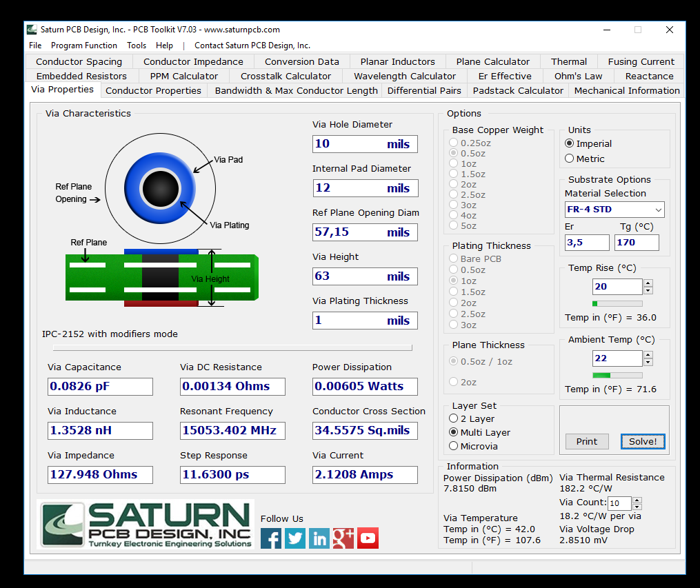
Task: Click the Temp Rise value field
Action: (x=617, y=287)
